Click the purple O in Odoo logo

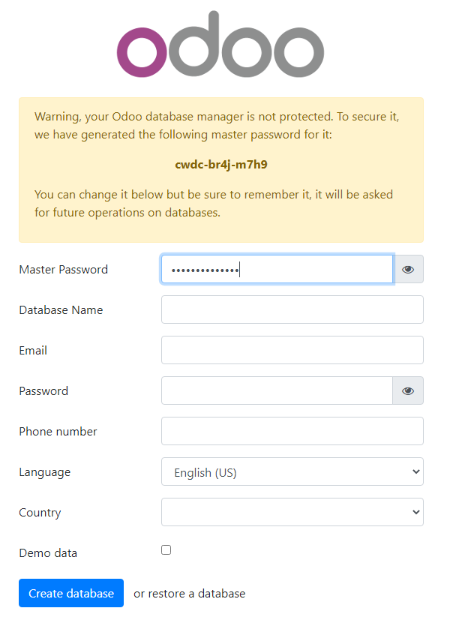141,52
